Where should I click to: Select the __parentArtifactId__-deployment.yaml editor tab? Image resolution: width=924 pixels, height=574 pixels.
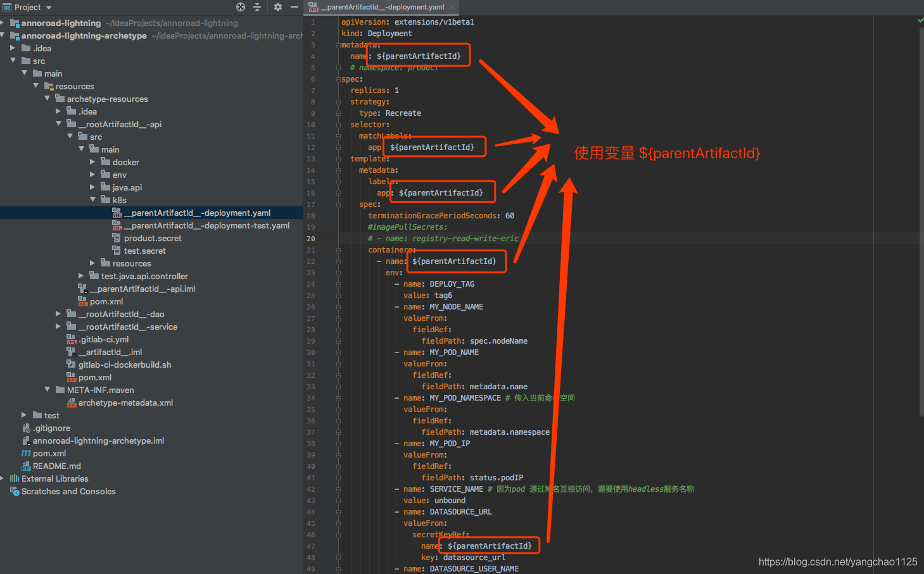coord(382,8)
